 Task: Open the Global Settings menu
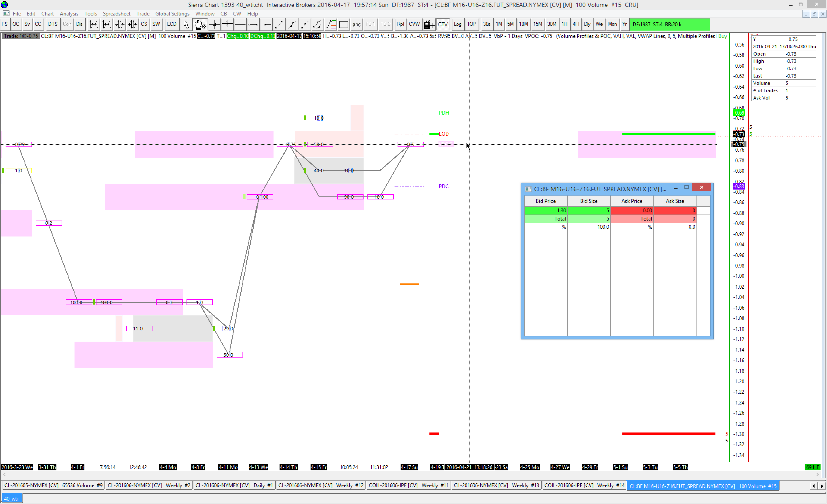click(x=172, y=14)
